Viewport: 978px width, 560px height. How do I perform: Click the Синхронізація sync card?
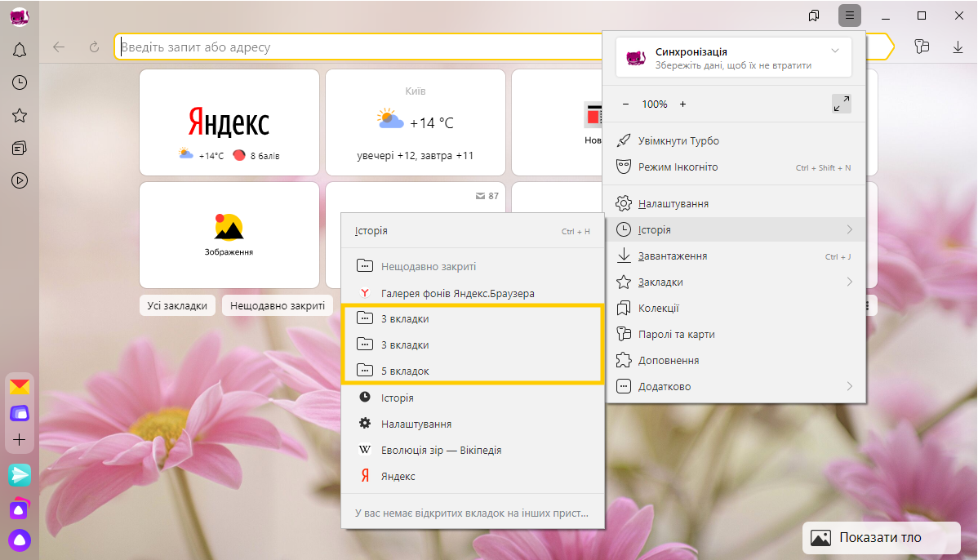click(733, 57)
